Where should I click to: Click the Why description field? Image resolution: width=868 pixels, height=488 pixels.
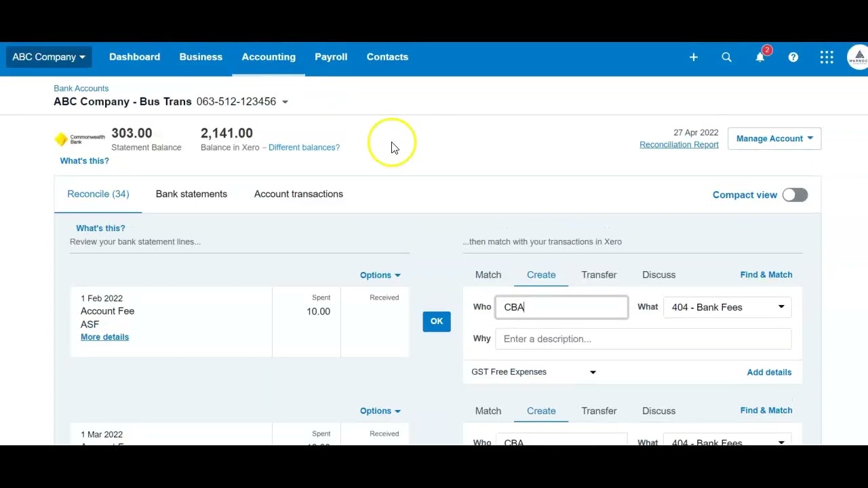coord(643,339)
